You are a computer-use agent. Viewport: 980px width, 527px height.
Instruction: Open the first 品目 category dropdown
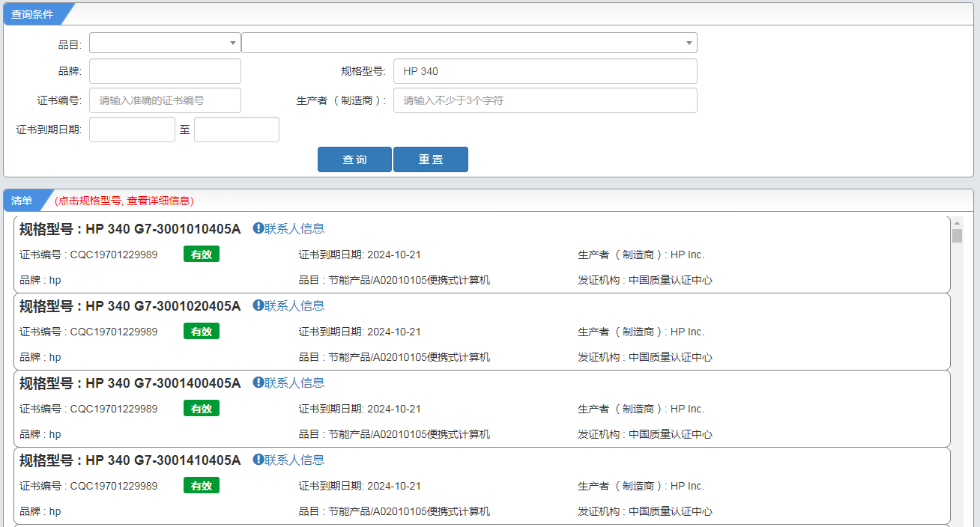point(165,43)
